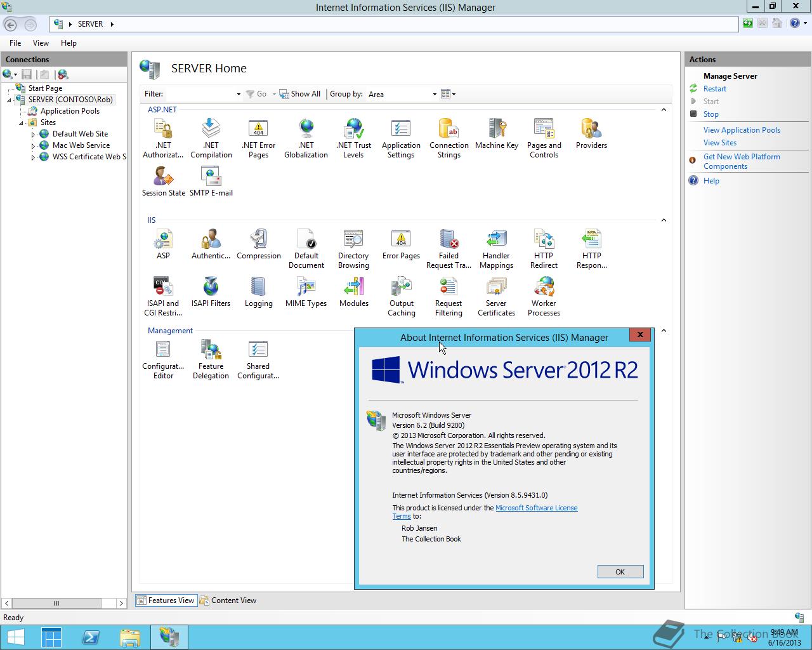The height and width of the screenshot is (650, 812).
Task: Open the view mode dropdown
Action: (449, 94)
